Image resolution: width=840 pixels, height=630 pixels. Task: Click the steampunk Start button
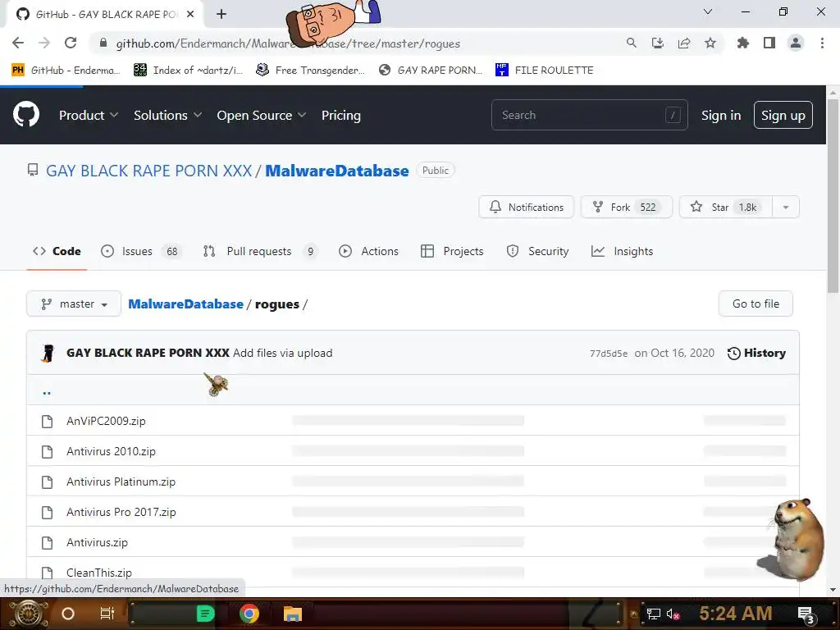28,614
